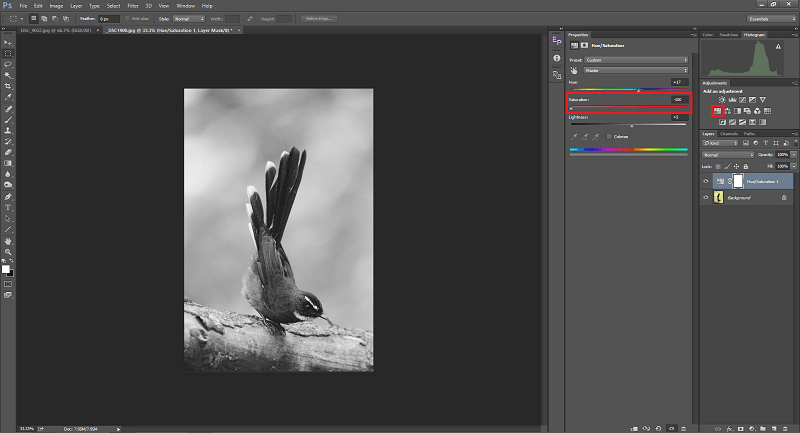Open the Preset dropdown set to Custom

636,60
